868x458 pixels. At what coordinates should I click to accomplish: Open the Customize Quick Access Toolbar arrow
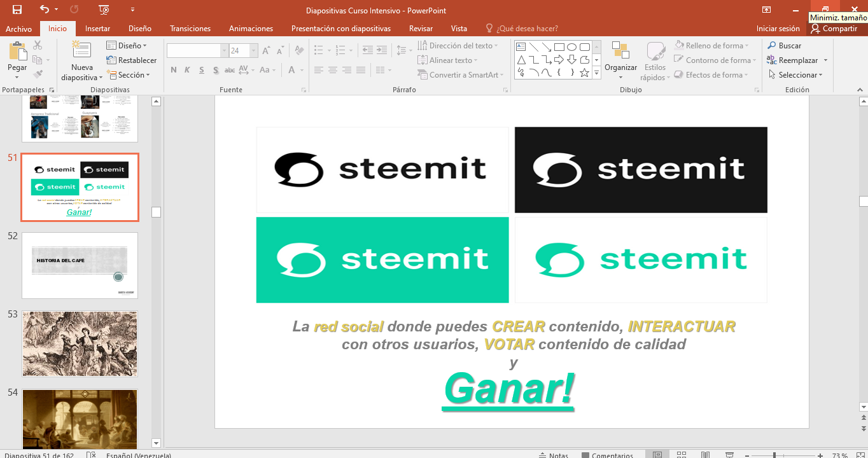132,10
